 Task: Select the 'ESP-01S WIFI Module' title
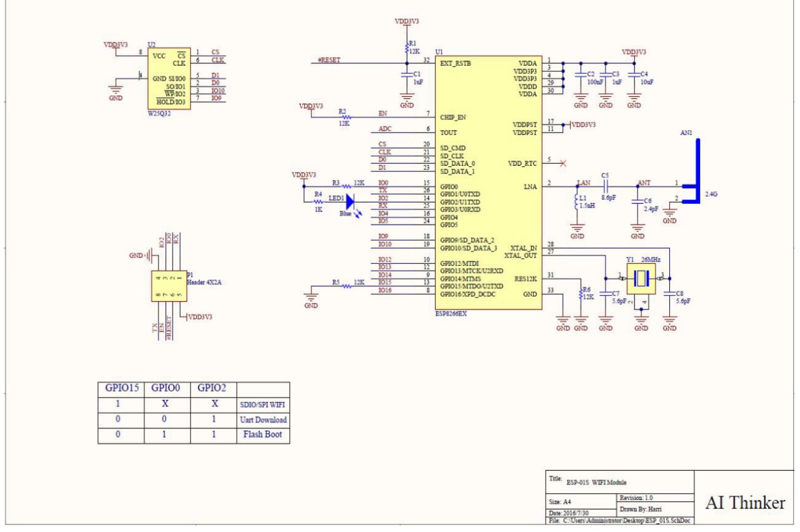coord(596,482)
